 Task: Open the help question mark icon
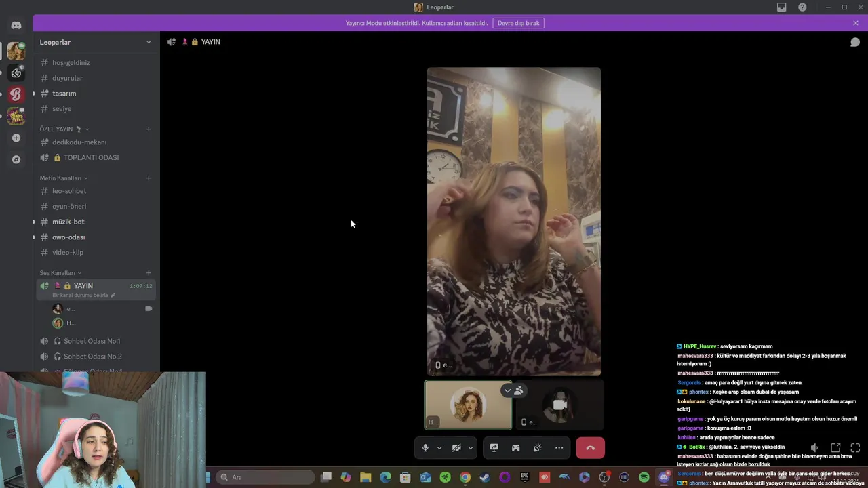pos(802,7)
